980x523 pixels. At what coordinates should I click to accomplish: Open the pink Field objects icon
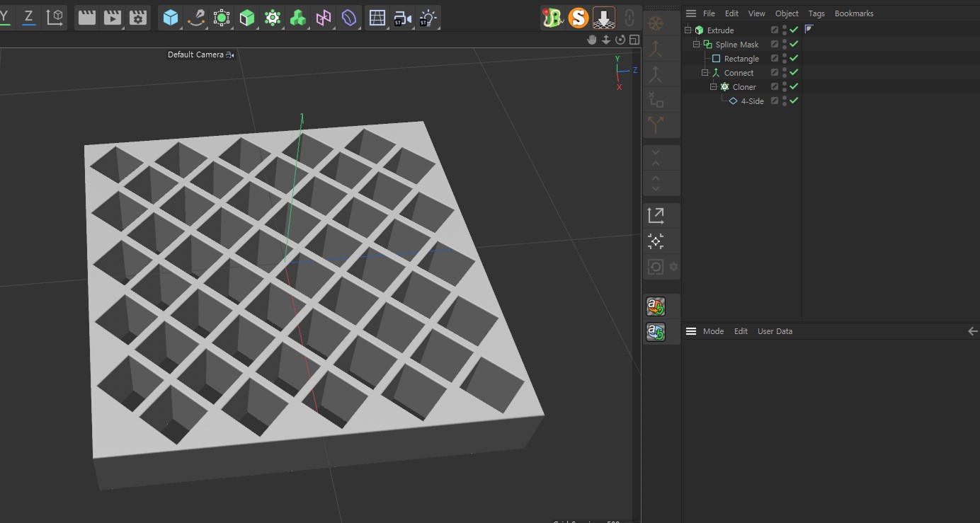click(x=324, y=18)
